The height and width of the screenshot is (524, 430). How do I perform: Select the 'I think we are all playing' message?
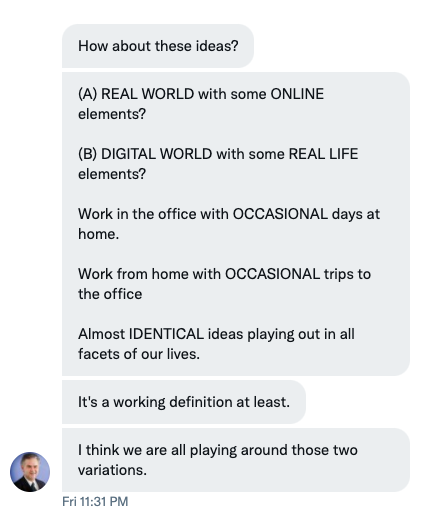click(x=236, y=460)
